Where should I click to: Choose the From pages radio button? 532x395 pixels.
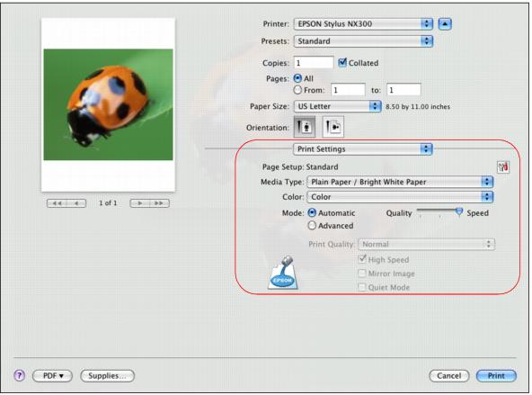(297, 90)
